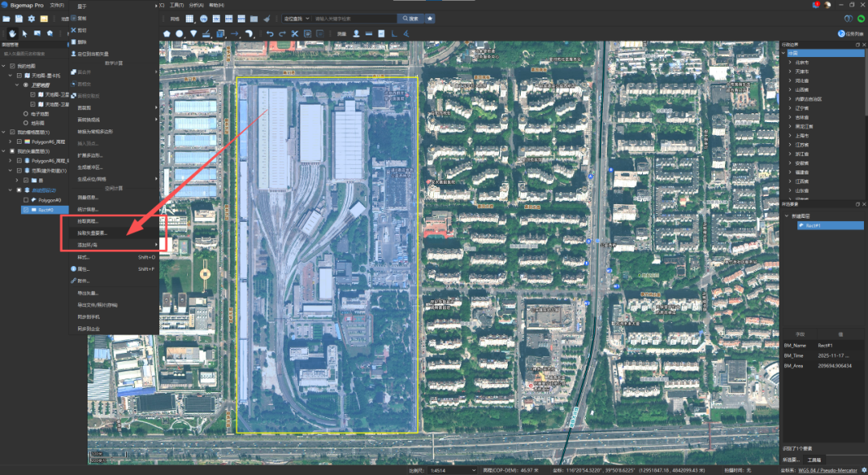Click the scissors cut tool

[x=295, y=34]
